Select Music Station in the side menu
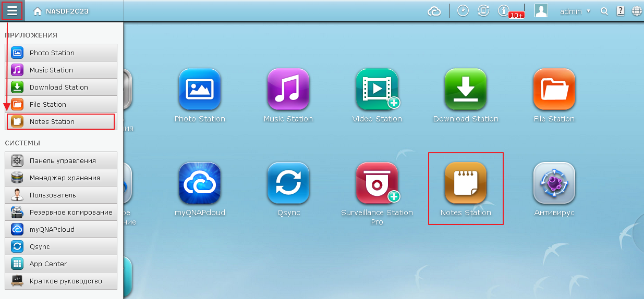644x299 pixels. tap(61, 70)
